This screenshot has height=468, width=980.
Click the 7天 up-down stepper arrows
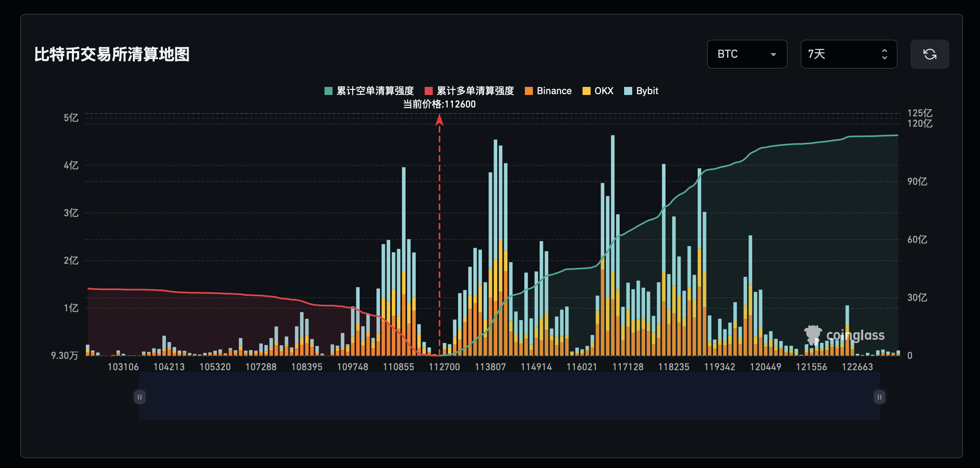(x=884, y=54)
